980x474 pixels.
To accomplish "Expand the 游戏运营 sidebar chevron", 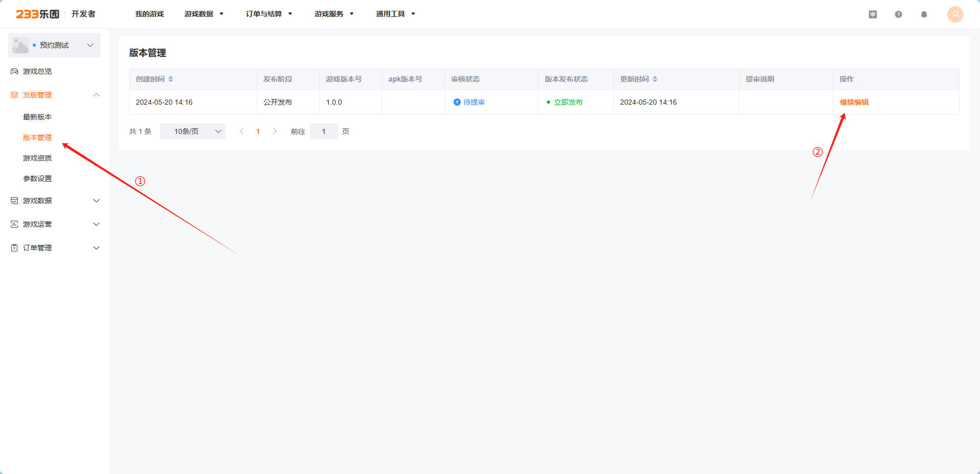I will click(x=96, y=224).
